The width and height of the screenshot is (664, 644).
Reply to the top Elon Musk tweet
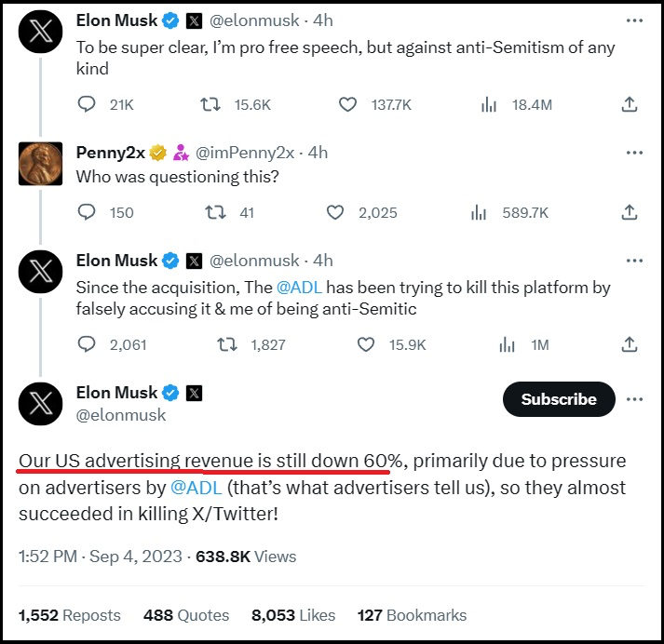(x=87, y=105)
